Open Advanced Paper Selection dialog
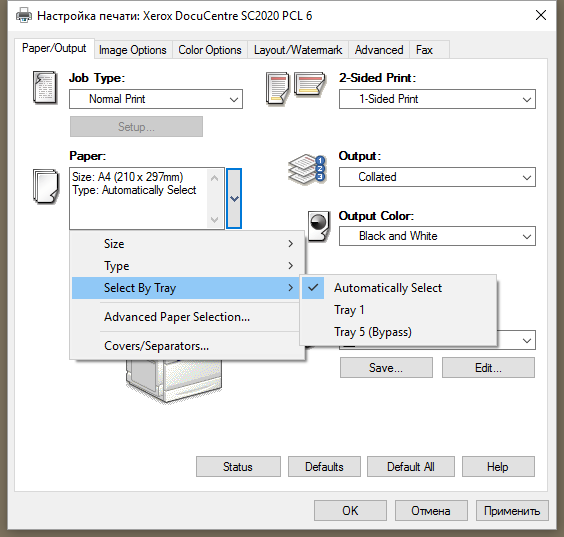The height and width of the screenshot is (537, 564). tap(187, 317)
